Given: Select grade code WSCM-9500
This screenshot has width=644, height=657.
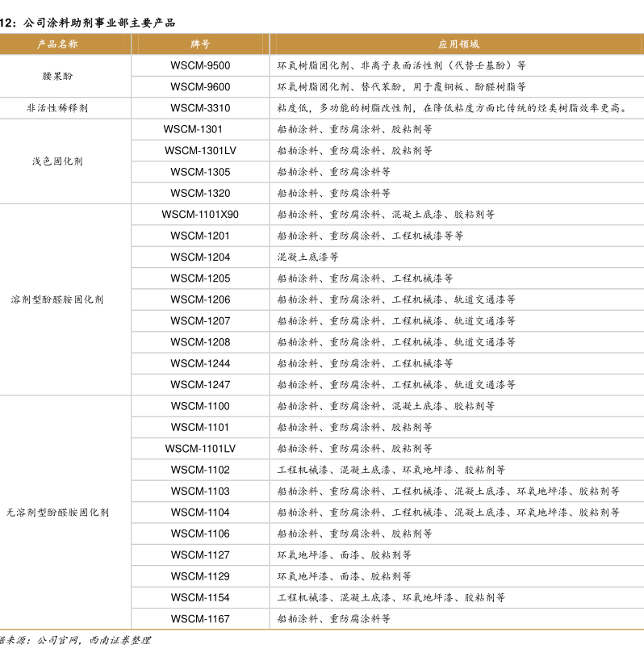Looking at the screenshot, I should click(200, 65).
